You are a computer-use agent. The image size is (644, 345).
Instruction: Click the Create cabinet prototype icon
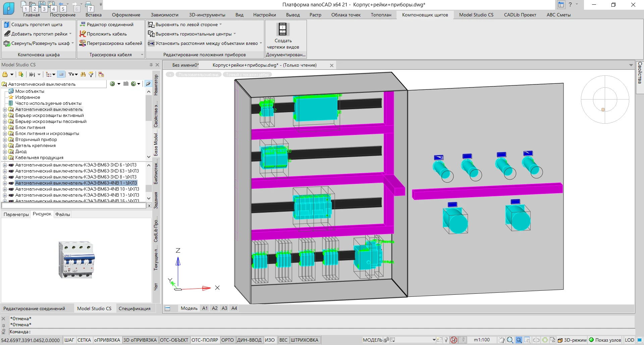pyautogui.click(x=6, y=24)
